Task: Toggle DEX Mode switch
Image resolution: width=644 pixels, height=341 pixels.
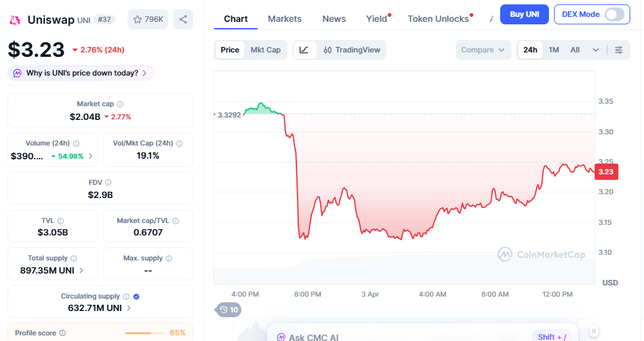Action: click(x=615, y=14)
